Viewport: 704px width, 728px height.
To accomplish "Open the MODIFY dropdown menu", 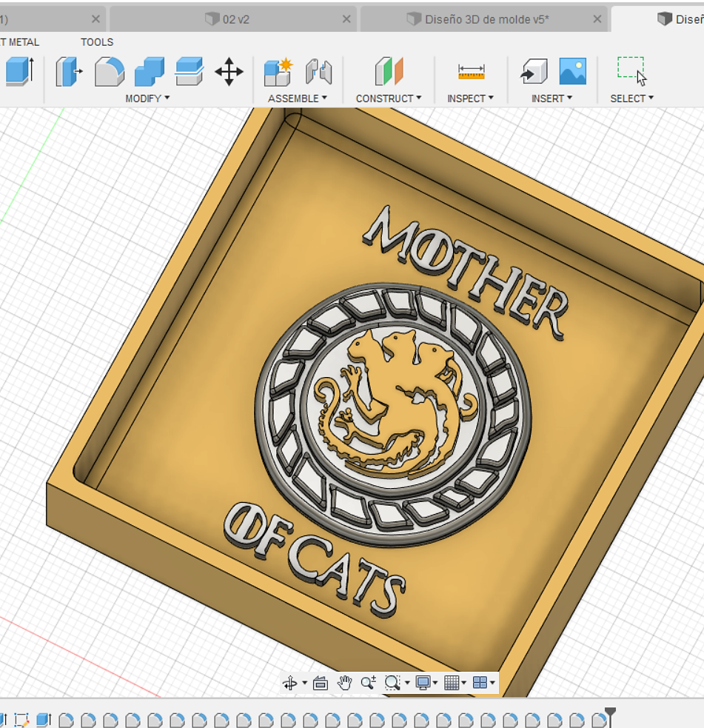I will [147, 98].
